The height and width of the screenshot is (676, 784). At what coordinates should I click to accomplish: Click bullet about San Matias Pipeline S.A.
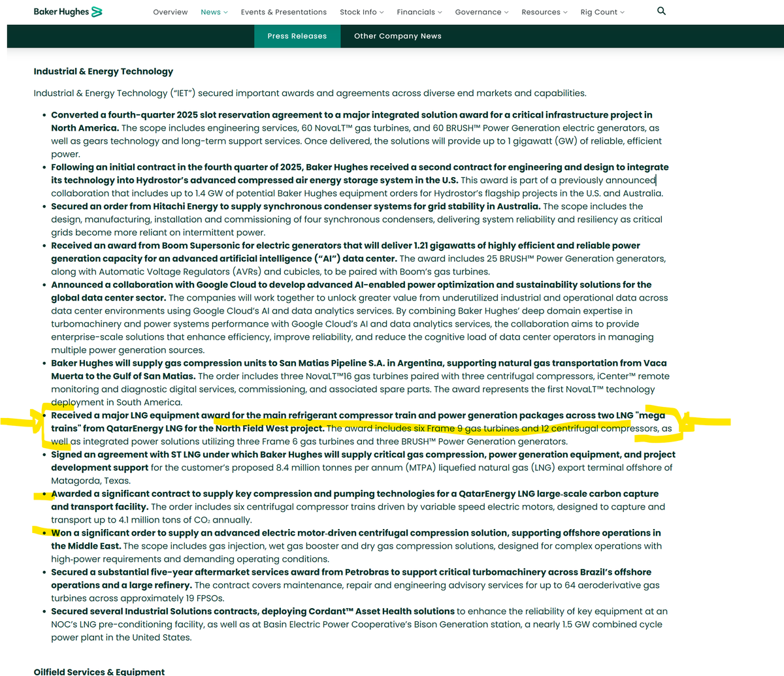pos(360,383)
